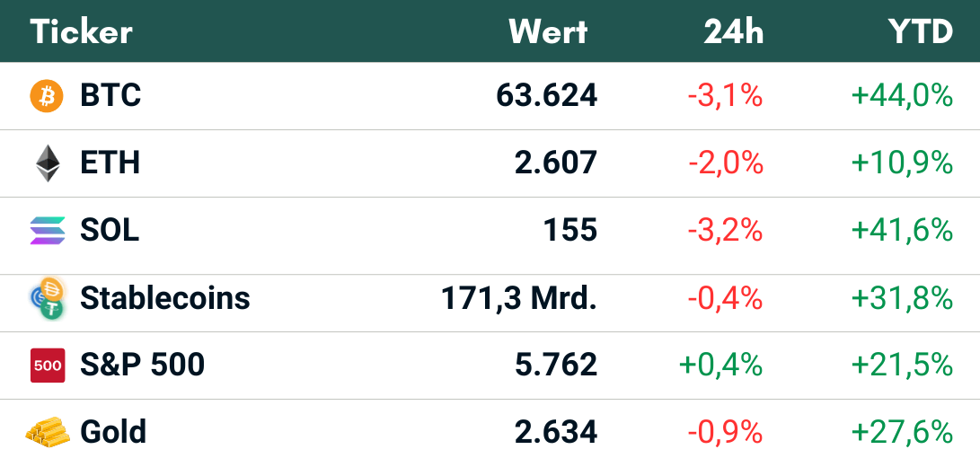Select the Solana striped logo icon
The height and width of the screenshot is (467, 980).
coord(48,231)
